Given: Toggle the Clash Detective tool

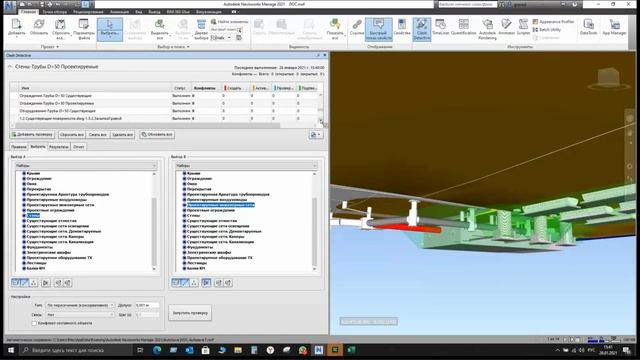Looking at the screenshot, I should [422, 29].
